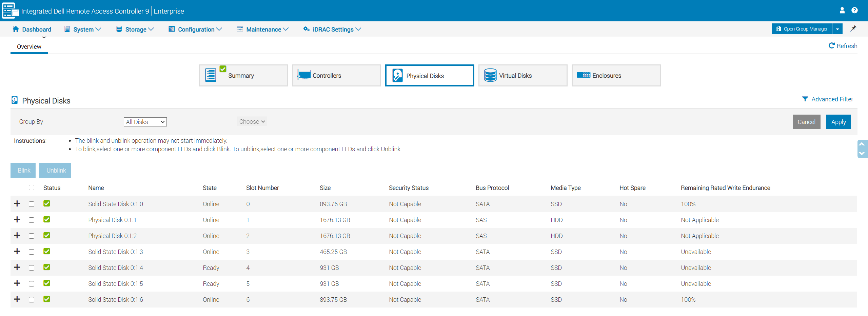Click the pin icon in navigation bar
Screen dimensions: 868x316
[x=853, y=28]
